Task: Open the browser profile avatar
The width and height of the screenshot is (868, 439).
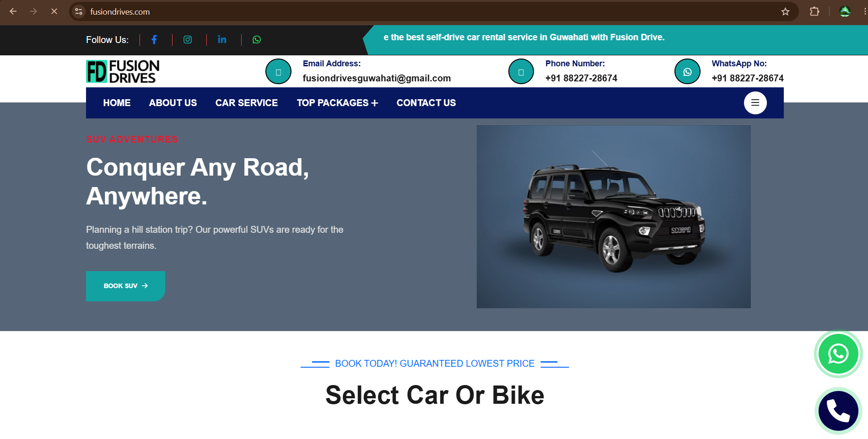Action: (845, 11)
